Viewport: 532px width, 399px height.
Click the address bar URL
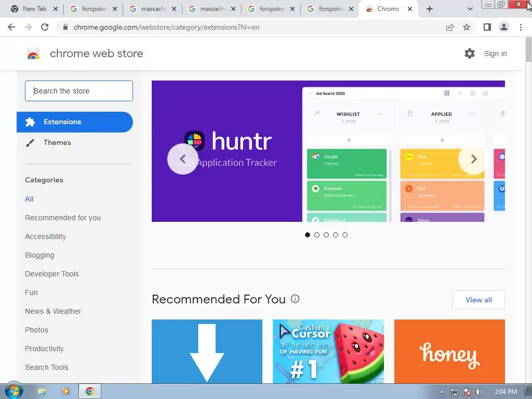[x=166, y=27]
